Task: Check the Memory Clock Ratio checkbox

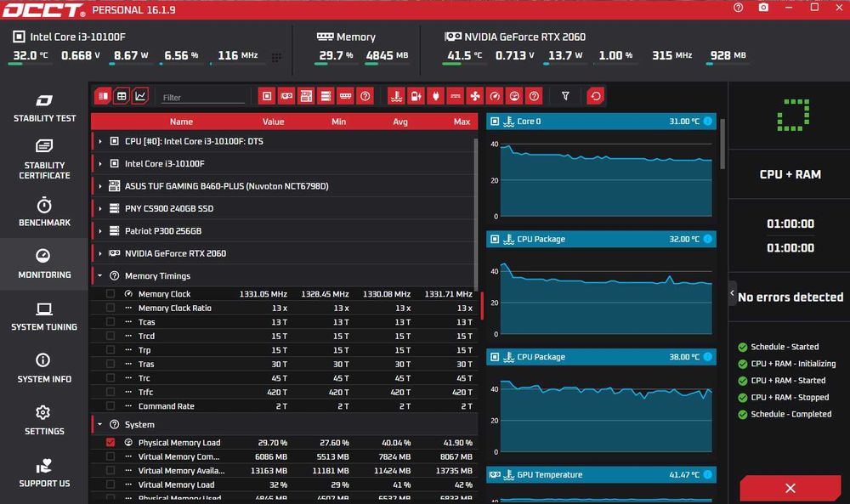Action: (110, 308)
